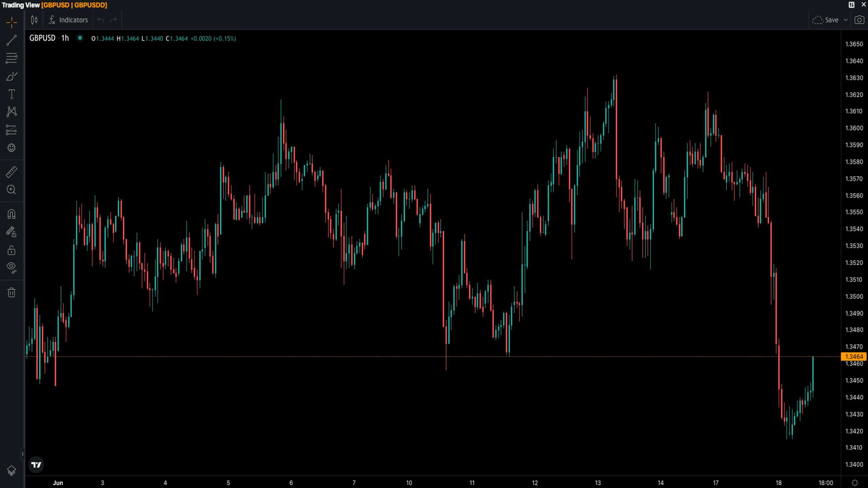Click the high value H1.3464 in legend
The width and height of the screenshot is (868, 488).
[128, 39]
